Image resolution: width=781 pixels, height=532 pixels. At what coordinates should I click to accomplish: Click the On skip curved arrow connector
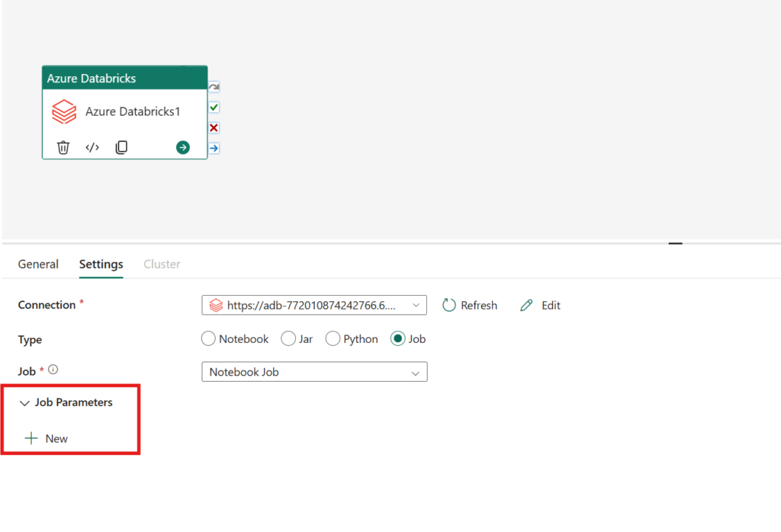[x=214, y=87]
